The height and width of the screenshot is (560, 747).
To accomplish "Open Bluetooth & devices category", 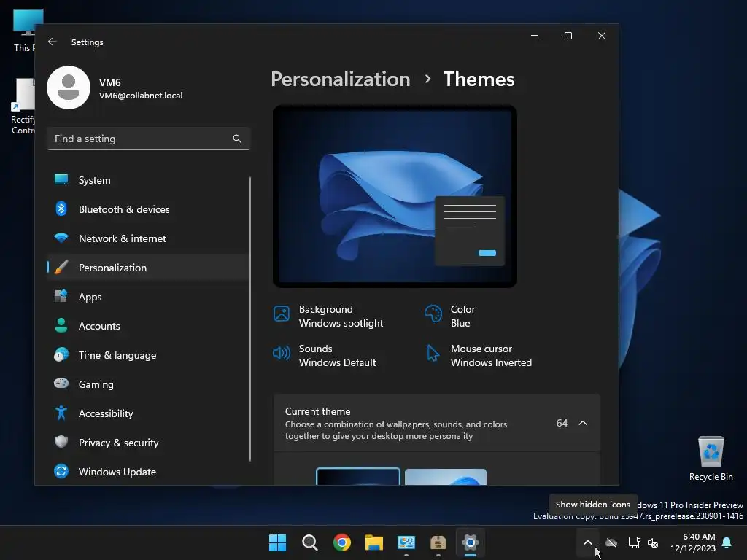I will (148, 209).
